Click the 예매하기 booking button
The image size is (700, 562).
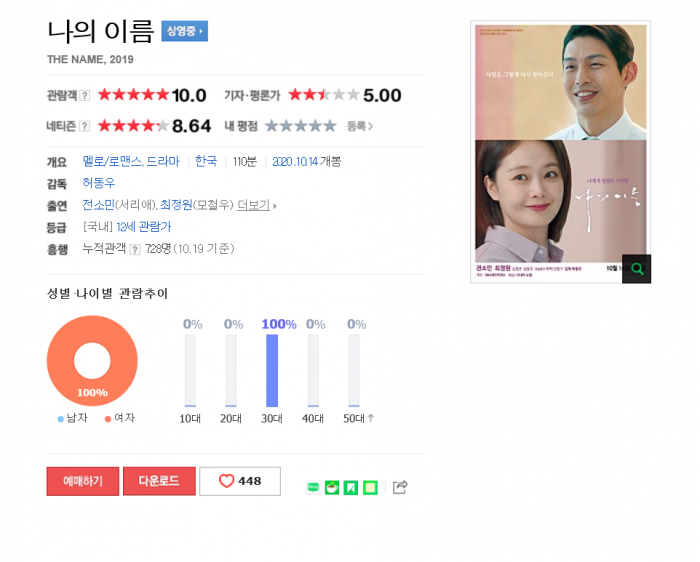point(83,481)
